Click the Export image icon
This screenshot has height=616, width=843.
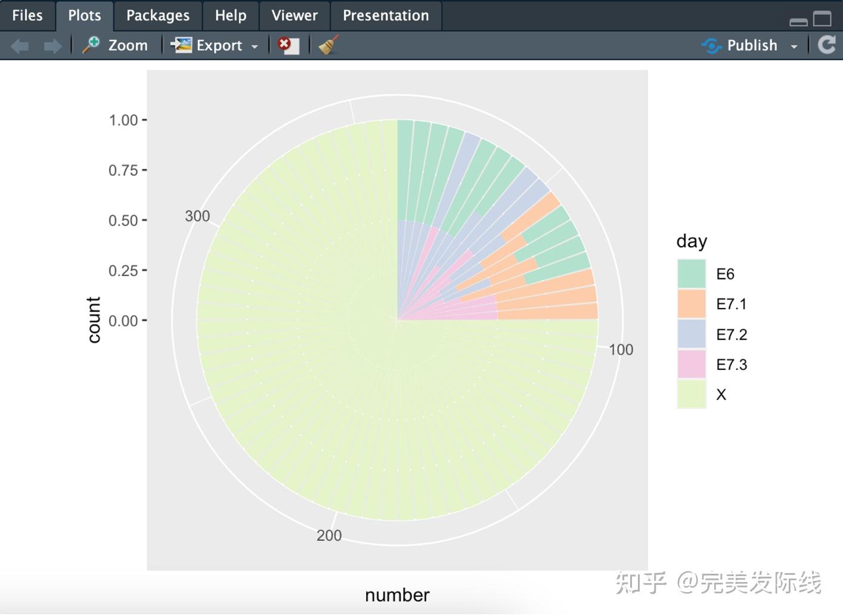tap(181, 45)
